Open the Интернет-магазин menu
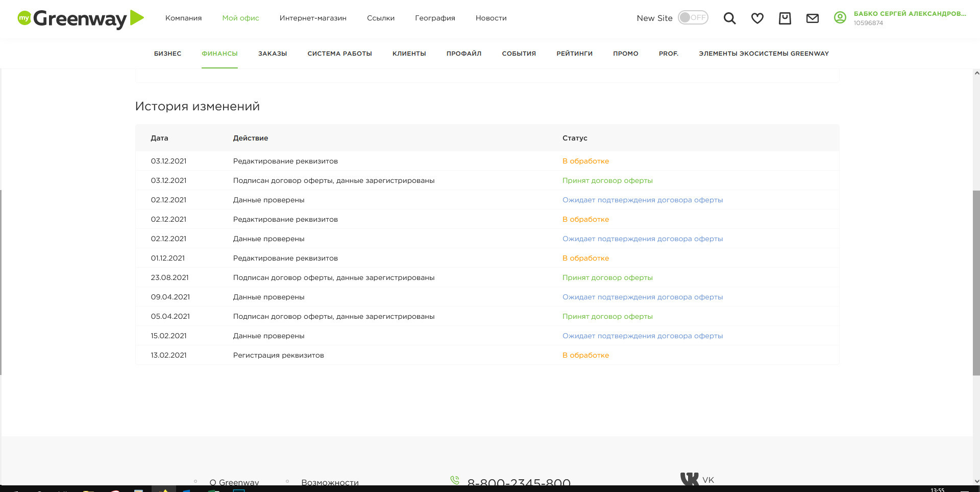Screen dimensions: 980x492 (x=313, y=18)
